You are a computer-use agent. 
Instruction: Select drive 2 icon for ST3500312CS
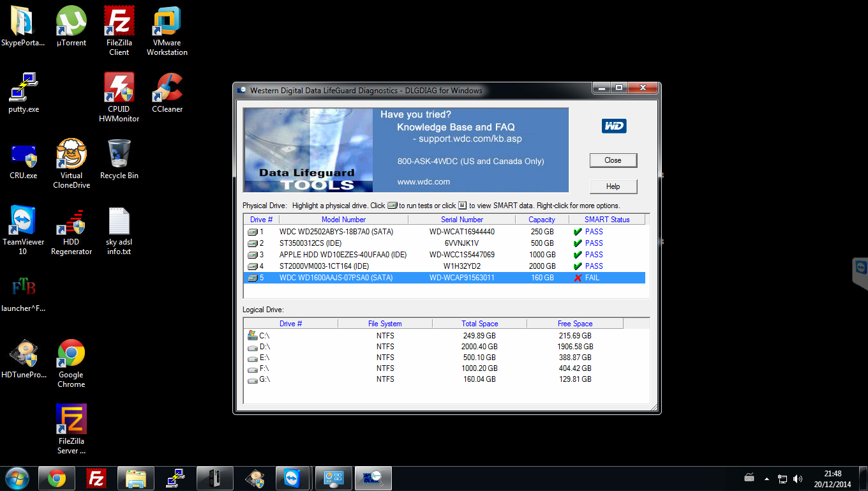point(253,243)
